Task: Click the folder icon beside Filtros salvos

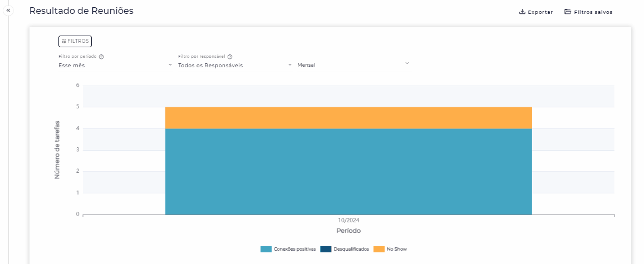Action: coord(568,12)
